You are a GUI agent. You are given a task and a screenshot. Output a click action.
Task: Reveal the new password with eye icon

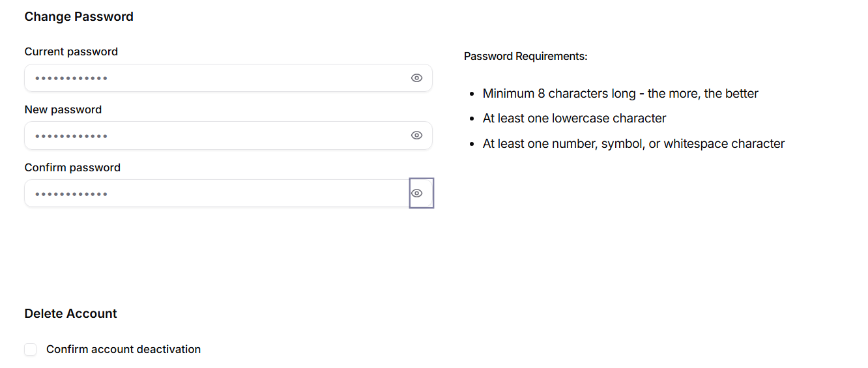pos(417,135)
